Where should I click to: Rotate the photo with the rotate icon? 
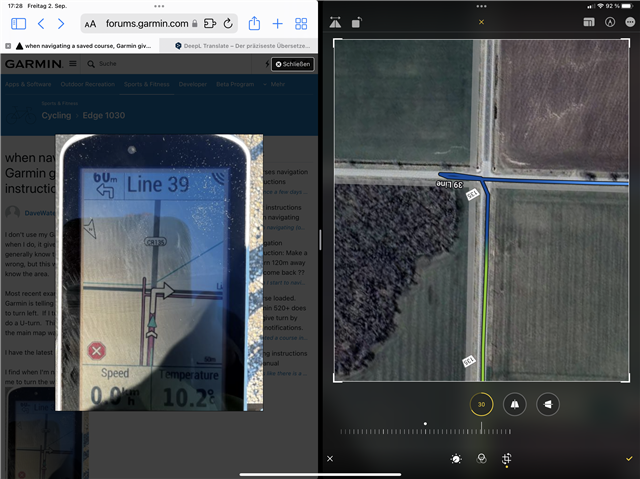(356, 23)
